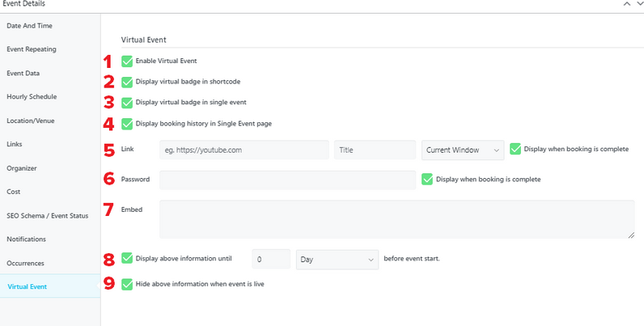This screenshot has height=326, width=644.
Task: Uncheck Enable Virtual Event checkbox
Action: pos(127,61)
